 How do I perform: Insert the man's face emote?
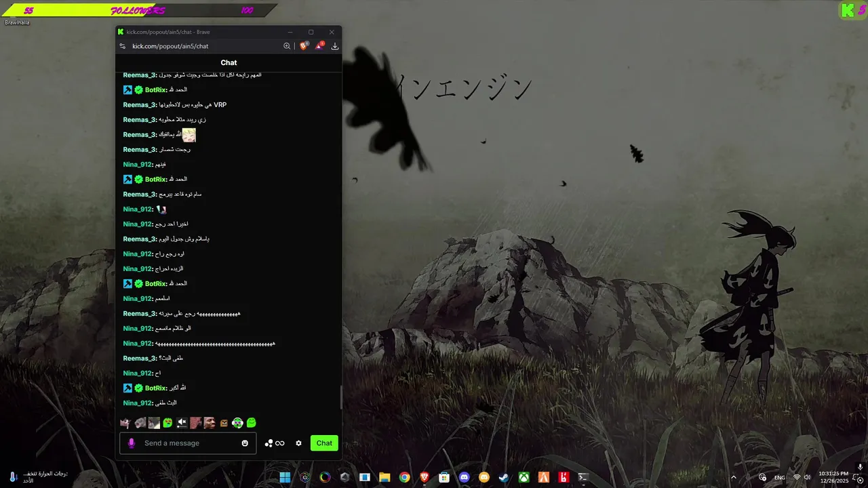coord(210,423)
